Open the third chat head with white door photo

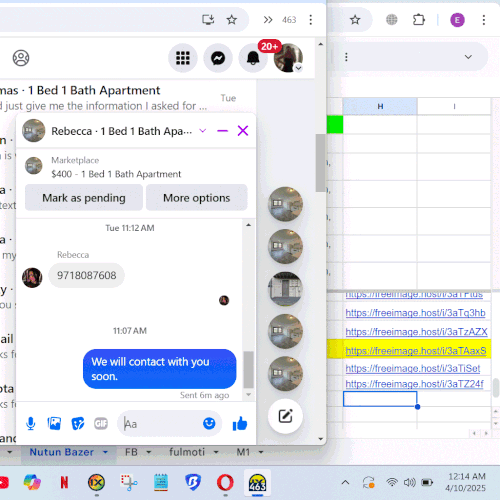[x=285, y=289]
